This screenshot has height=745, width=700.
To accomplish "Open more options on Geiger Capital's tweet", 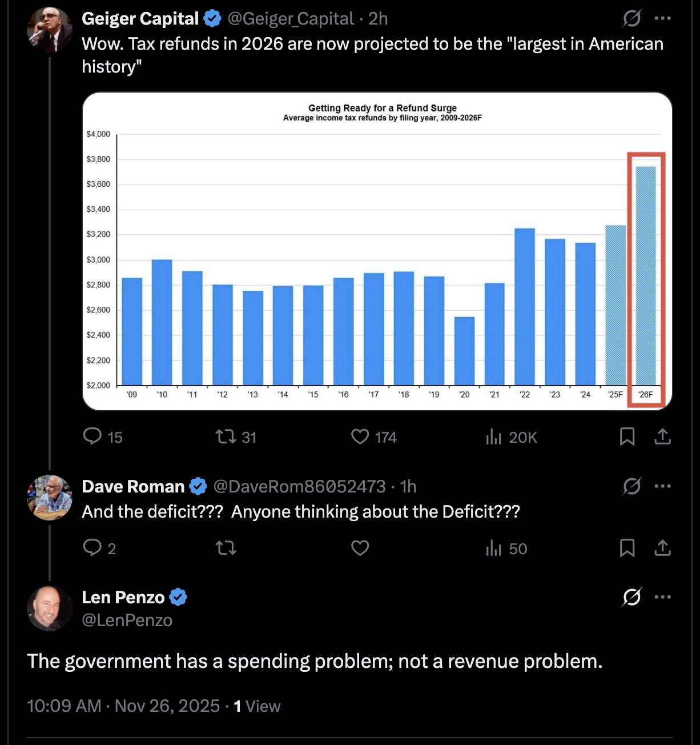I will pyautogui.click(x=663, y=19).
